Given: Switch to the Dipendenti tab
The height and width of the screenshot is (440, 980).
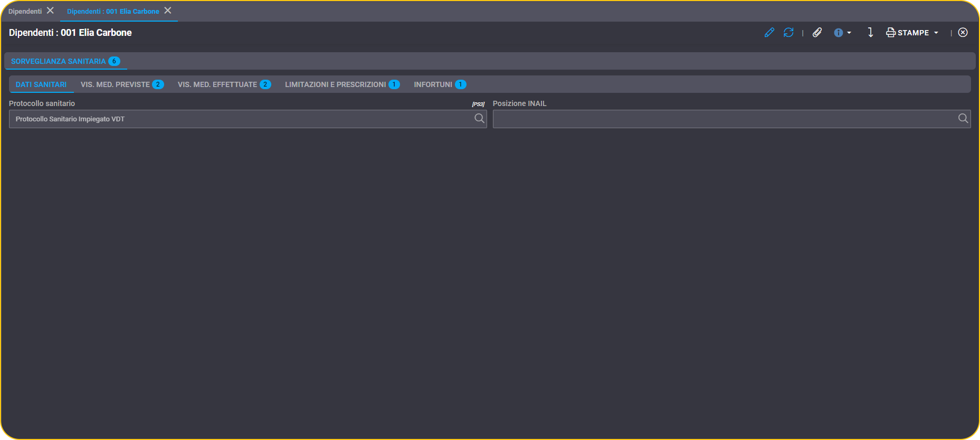Looking at the screenshot, I should (25, 11).
